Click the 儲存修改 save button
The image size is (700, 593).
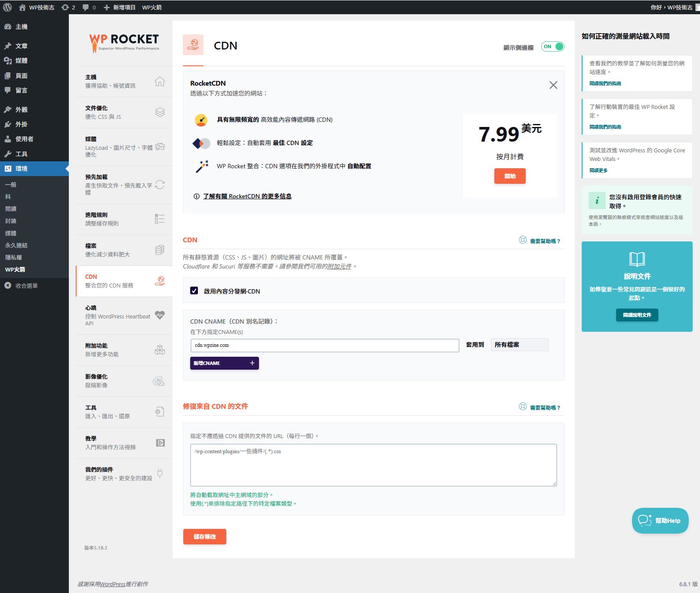tap(204, 537)
